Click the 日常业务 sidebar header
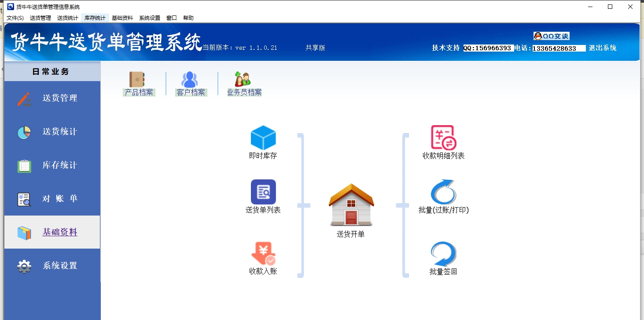 (x=52, y=71)
